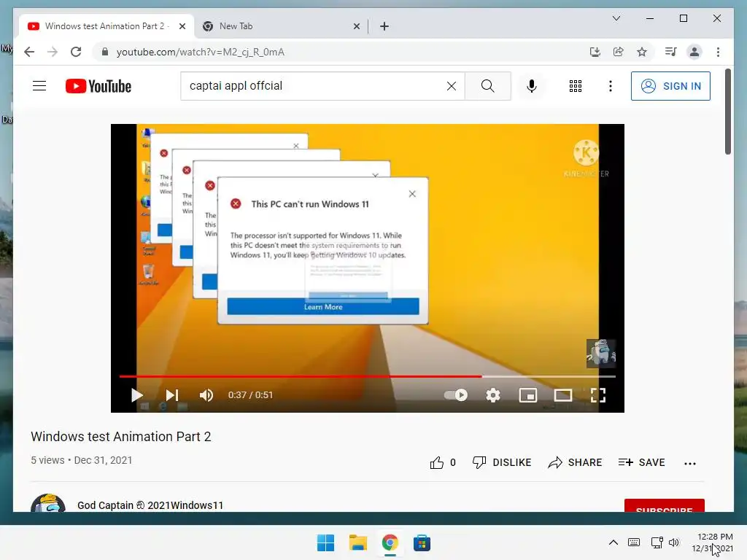Open a new browser tab
Image resolution: width=747 pixels, height=560 pixels.
click(384, 26)
